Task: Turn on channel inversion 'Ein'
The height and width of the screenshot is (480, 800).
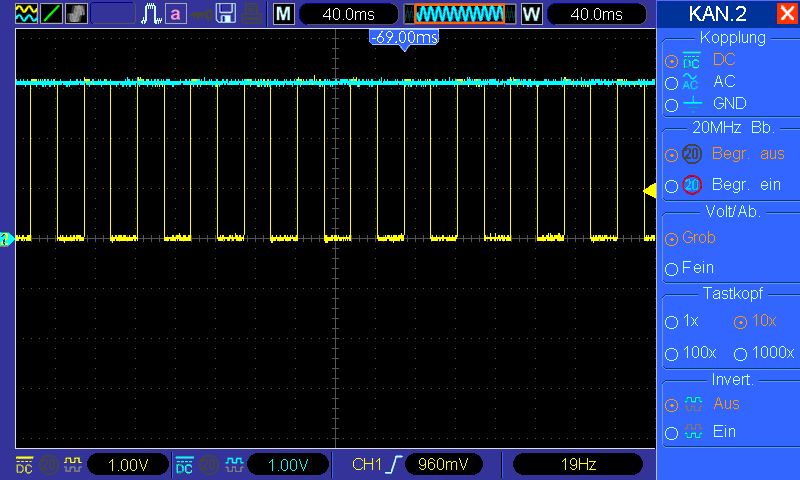Action: pos(672,432)
